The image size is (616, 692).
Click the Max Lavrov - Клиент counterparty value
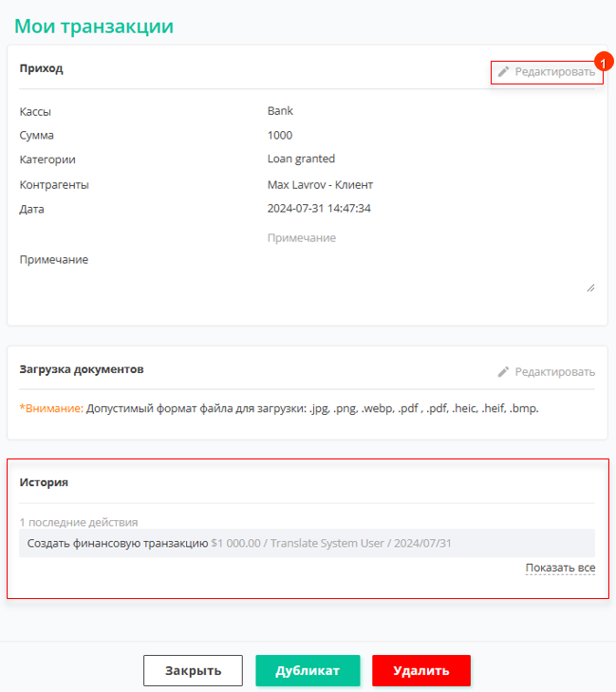click(320, 185)
